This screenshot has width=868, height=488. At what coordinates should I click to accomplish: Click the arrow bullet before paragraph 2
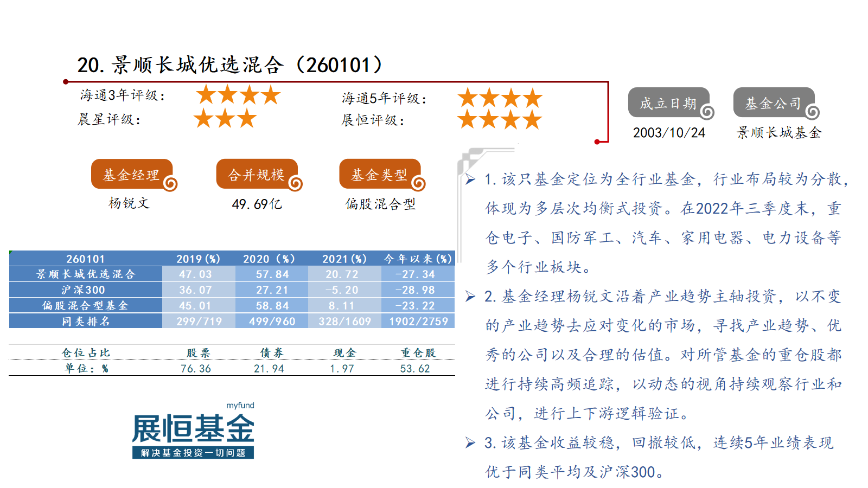point(470,297)
